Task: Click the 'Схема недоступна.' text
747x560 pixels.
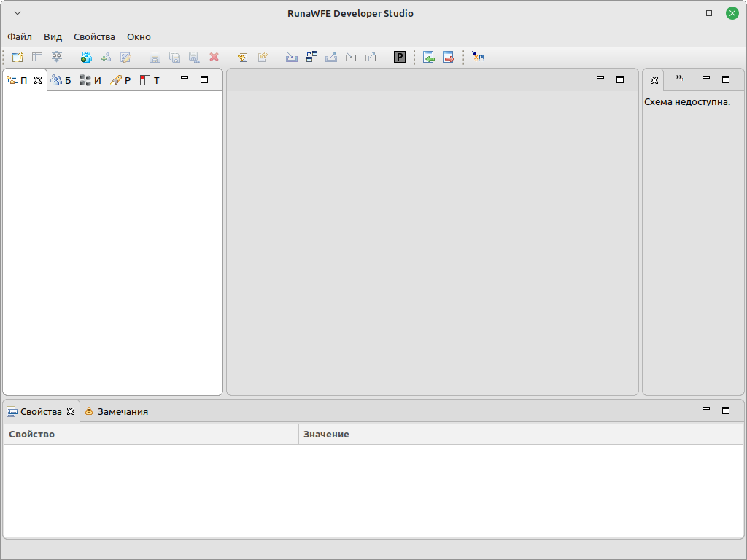Action: 687,102
